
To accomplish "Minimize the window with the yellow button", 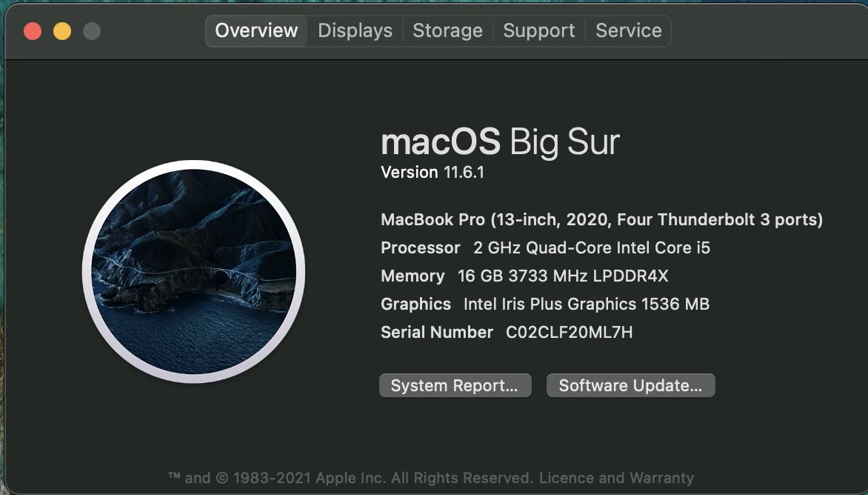I will click(62, 32).
